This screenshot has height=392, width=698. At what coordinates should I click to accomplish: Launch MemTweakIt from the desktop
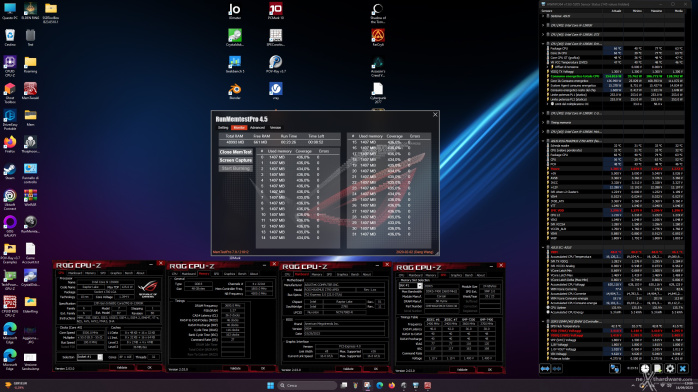click(30, 91)
